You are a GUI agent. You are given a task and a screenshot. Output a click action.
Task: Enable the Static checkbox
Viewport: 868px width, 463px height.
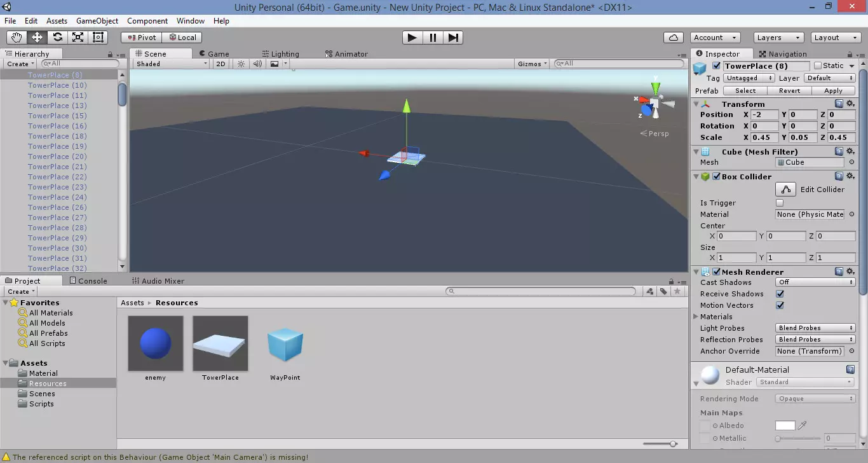tap(818, 66)
